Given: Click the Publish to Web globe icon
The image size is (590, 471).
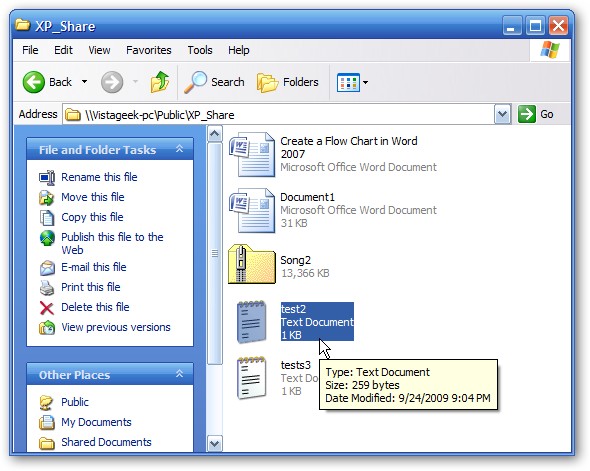Looking at the screenshot, I should 47,238.
